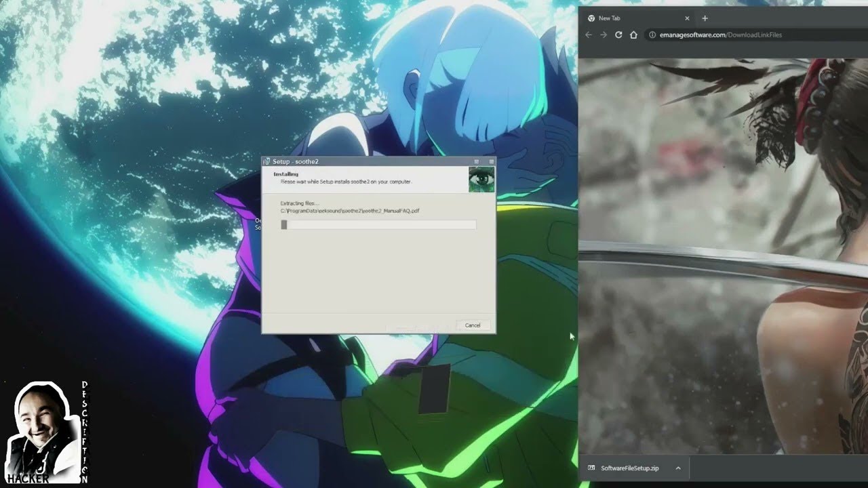
Task: Open a new browser tab with plus
Action: pos(705,18)
